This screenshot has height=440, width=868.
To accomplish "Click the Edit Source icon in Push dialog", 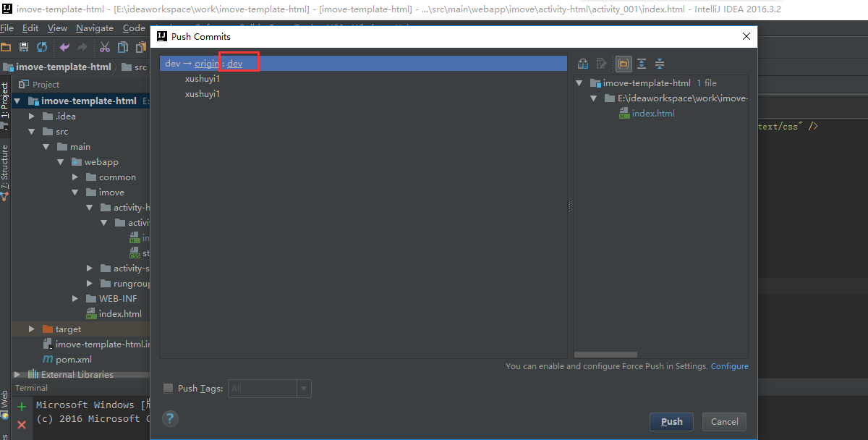I will (602, 64).
